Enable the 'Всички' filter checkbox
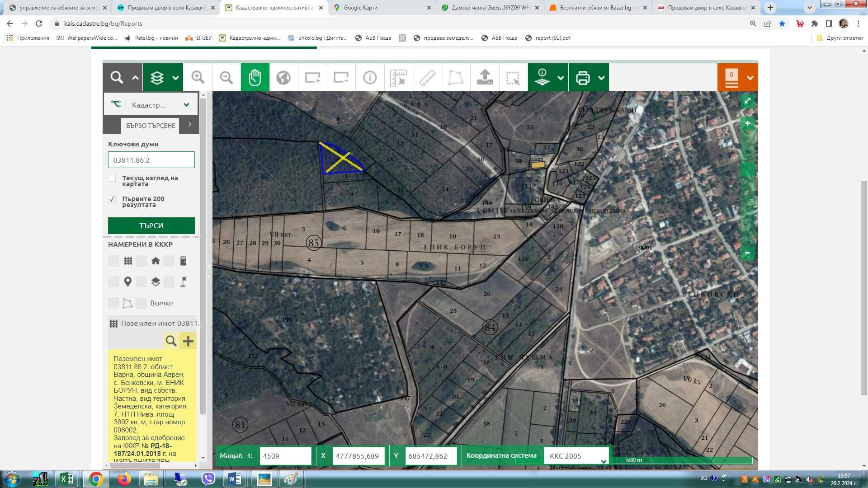868x488 pixels. pyautogui.click(x=142, y=303)
